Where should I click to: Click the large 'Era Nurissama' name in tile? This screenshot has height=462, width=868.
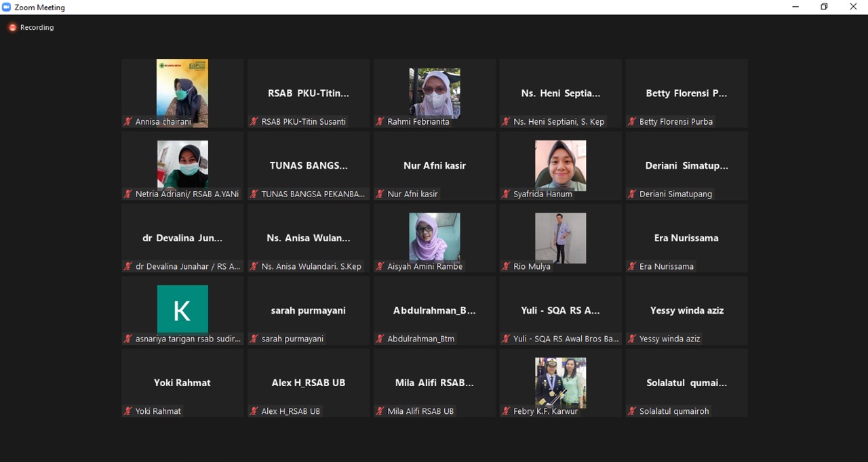[x=686, y=238]
